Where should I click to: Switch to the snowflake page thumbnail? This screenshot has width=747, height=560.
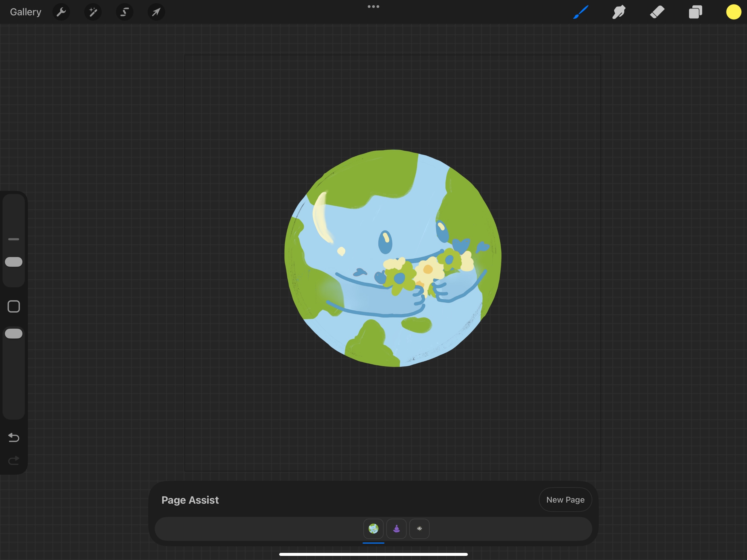click(419, 529)
